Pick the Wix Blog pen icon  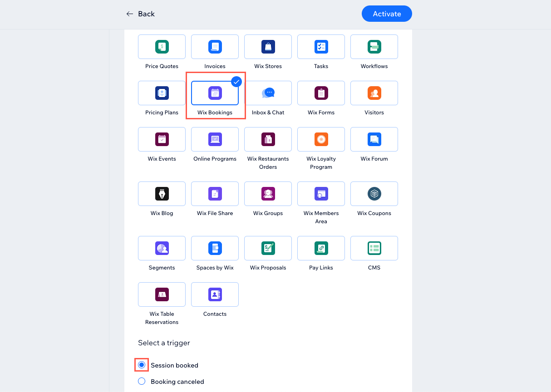coord(162,193)
